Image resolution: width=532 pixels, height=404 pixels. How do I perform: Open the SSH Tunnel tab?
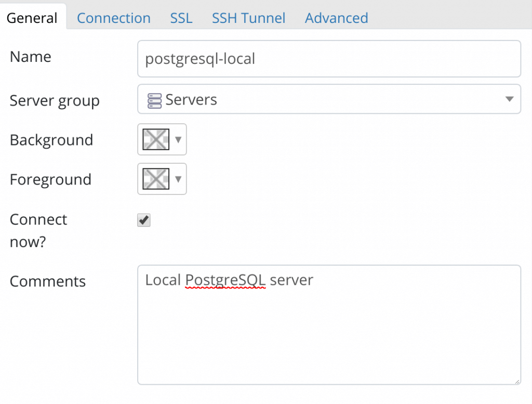[248, 18]
